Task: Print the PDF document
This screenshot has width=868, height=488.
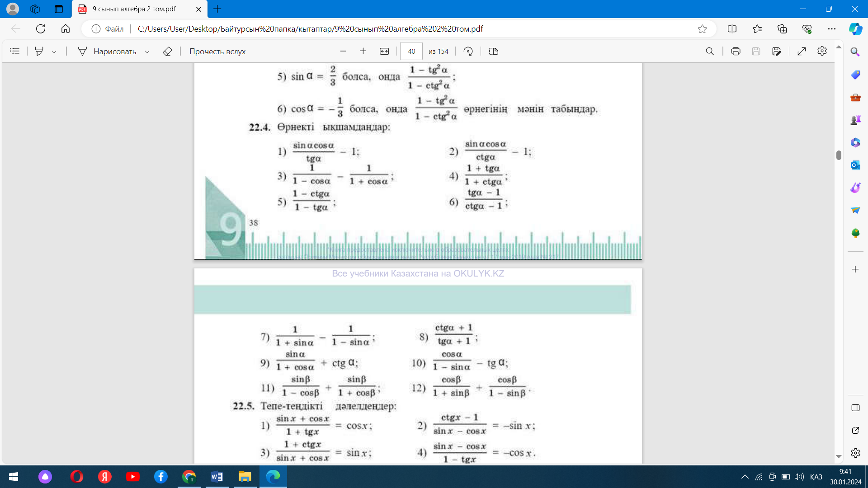Action: 736,52
